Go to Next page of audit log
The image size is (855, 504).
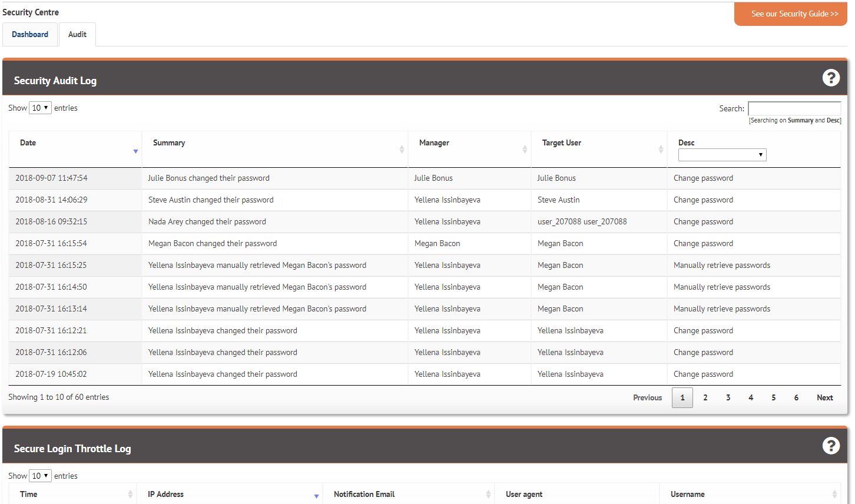pos(824,398)
